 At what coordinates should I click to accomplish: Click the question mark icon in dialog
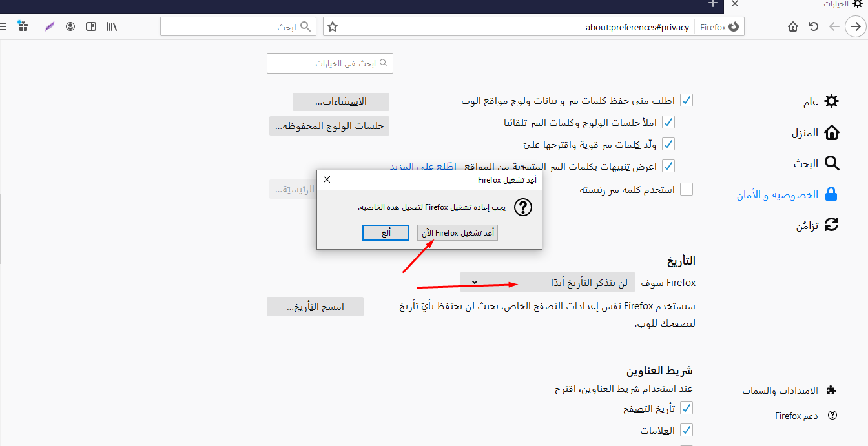point(523,207)
